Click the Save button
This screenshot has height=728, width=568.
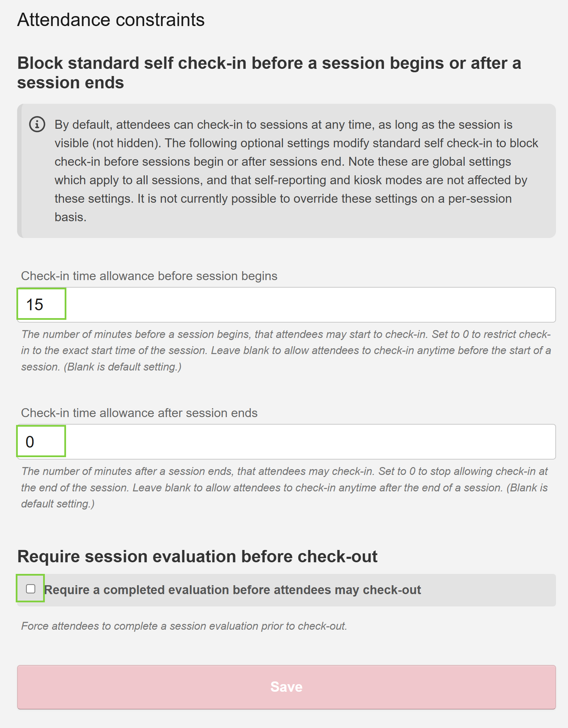pos(286,687)
